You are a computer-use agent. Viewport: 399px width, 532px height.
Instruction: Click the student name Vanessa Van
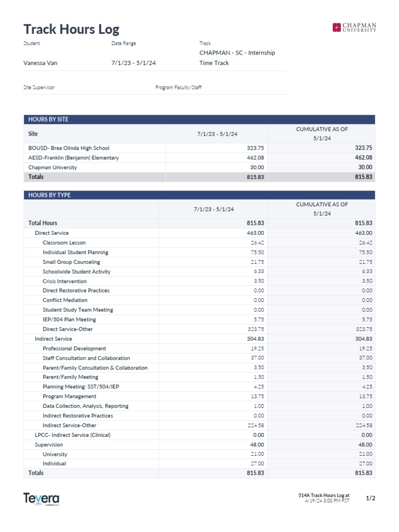point(41,63)
